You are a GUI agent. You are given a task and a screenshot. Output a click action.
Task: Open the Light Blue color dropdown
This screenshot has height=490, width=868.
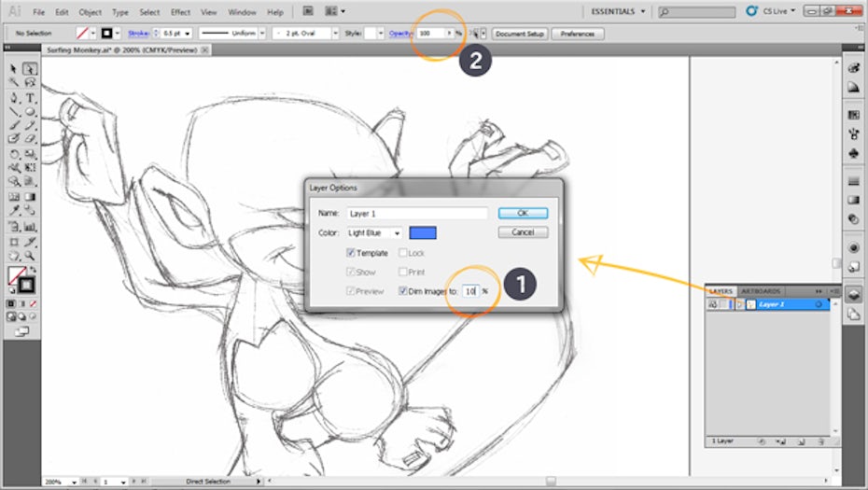[374, 232]
